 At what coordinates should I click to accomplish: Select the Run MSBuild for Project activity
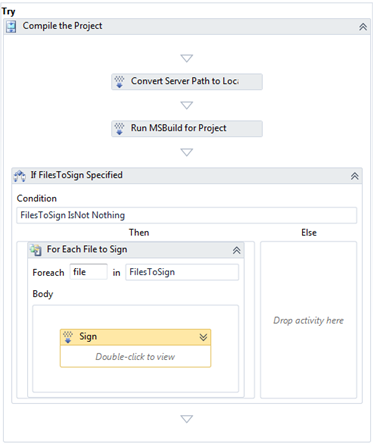[x=187, y=129]
